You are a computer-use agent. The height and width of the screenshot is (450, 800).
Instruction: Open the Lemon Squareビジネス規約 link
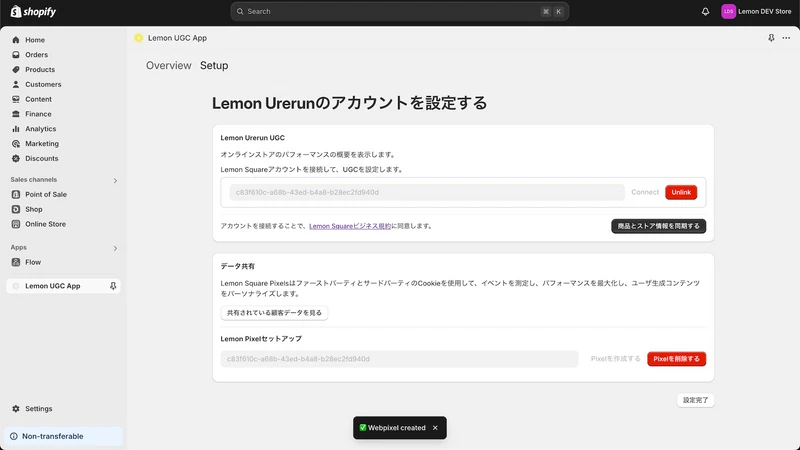coord(350,226)
